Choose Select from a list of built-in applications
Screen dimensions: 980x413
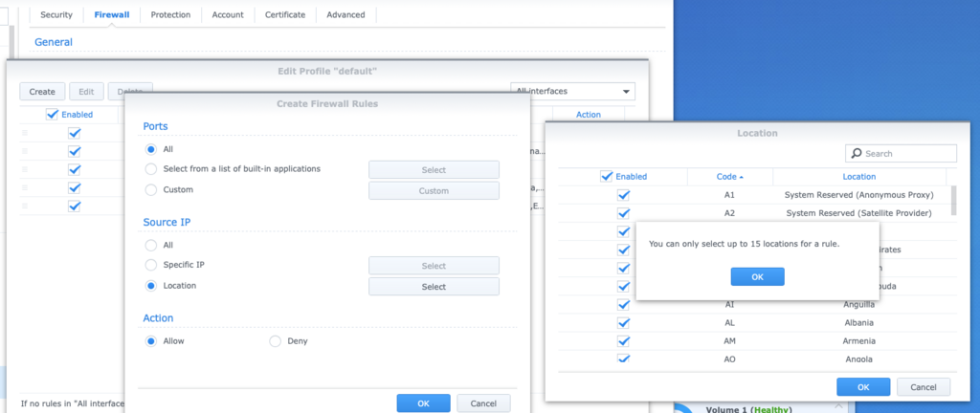(x=150, y=169)
